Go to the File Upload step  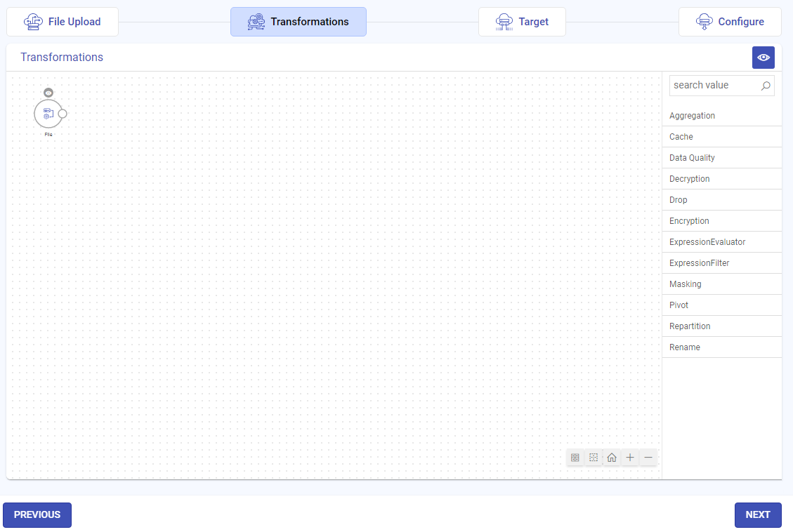click(63, 22)
